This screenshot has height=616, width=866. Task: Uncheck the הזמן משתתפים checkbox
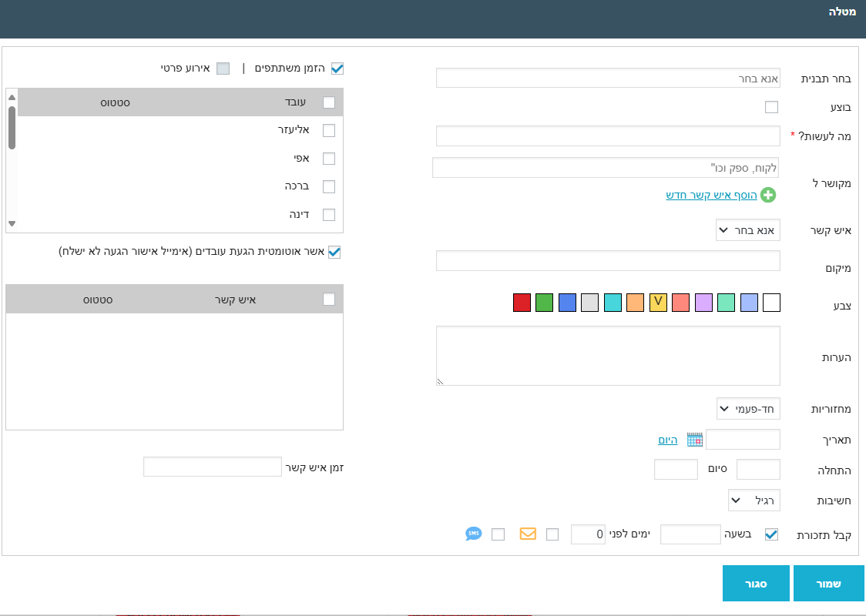click(x=337, y=69)
